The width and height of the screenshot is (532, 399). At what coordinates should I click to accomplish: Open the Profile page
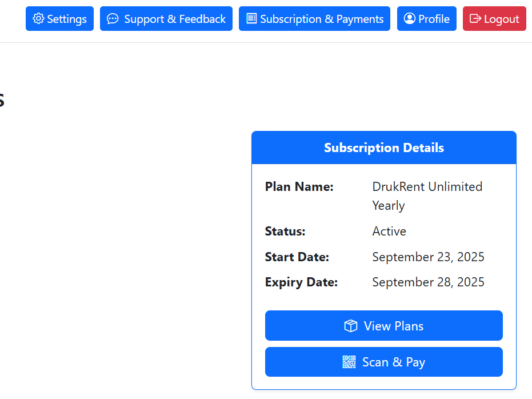click(427, 19)
